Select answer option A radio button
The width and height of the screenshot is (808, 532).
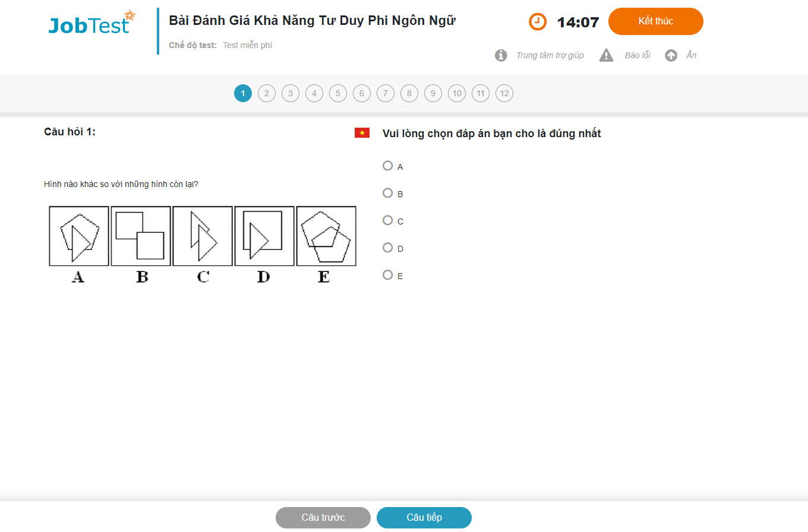coord(388,166)
